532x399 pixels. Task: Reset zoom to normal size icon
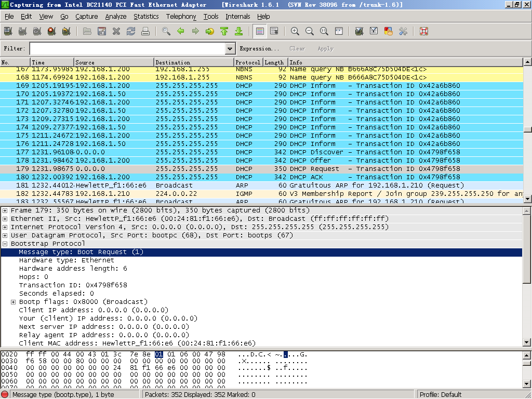click(x=324, y=31)
